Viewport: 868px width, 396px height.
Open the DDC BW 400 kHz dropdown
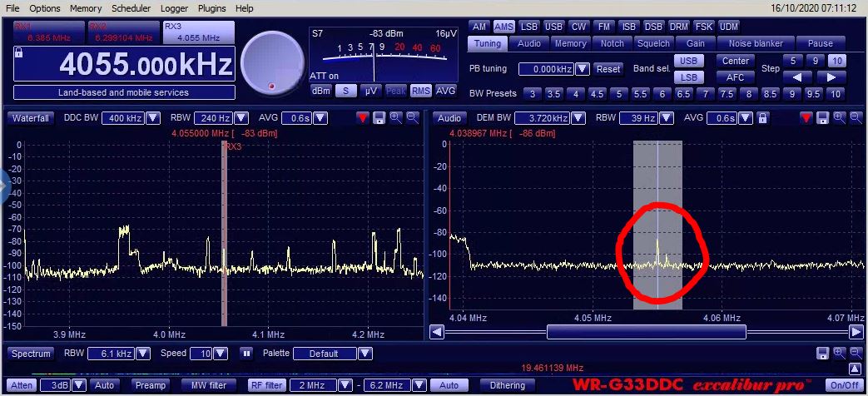click(x=153, y=118)
